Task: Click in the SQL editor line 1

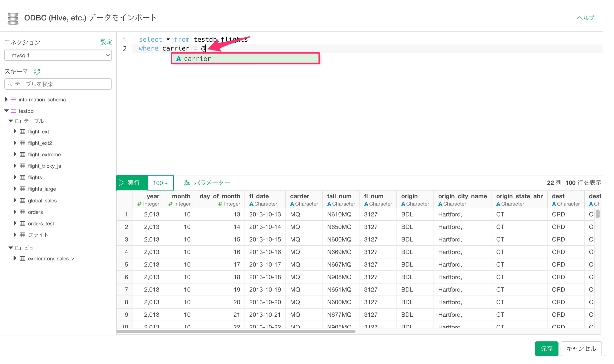Action: pos(368,39)
